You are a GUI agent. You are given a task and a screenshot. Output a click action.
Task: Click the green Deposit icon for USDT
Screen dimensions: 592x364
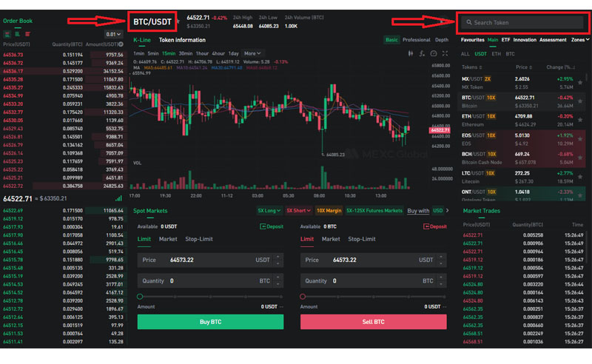[263, 226]
